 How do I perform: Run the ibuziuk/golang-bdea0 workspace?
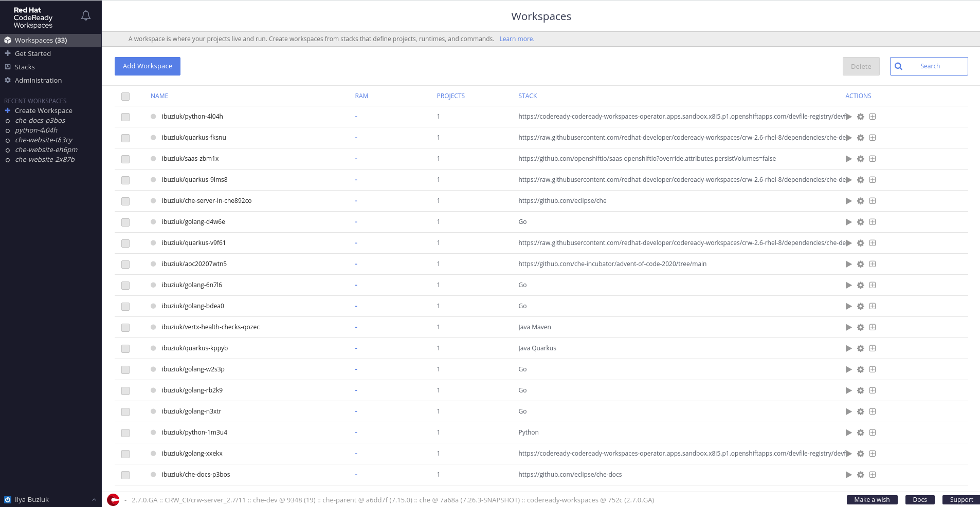click(x=848, y=306)
